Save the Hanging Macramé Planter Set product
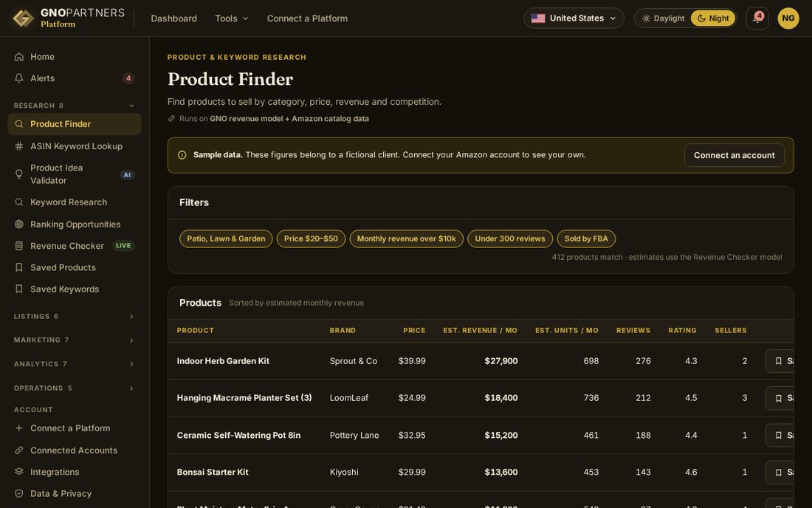This screenshot has height=508, width=812. tap(780, 398)
